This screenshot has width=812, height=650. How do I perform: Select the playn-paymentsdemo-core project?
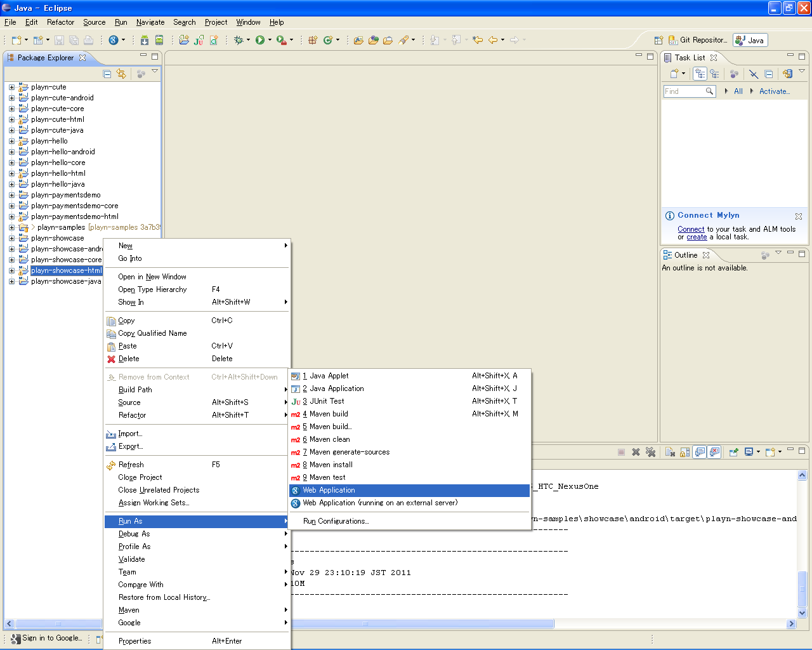[x=74, y=206]
